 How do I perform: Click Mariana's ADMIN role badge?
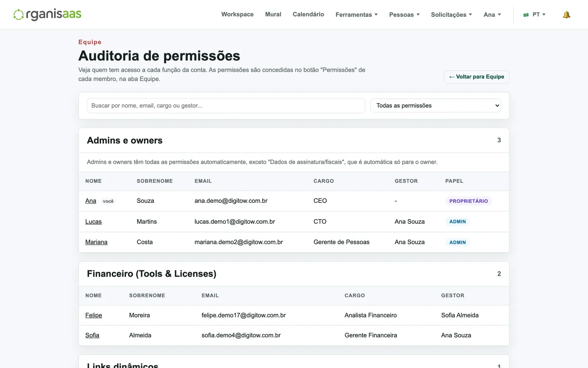click(x=457, y=242)
